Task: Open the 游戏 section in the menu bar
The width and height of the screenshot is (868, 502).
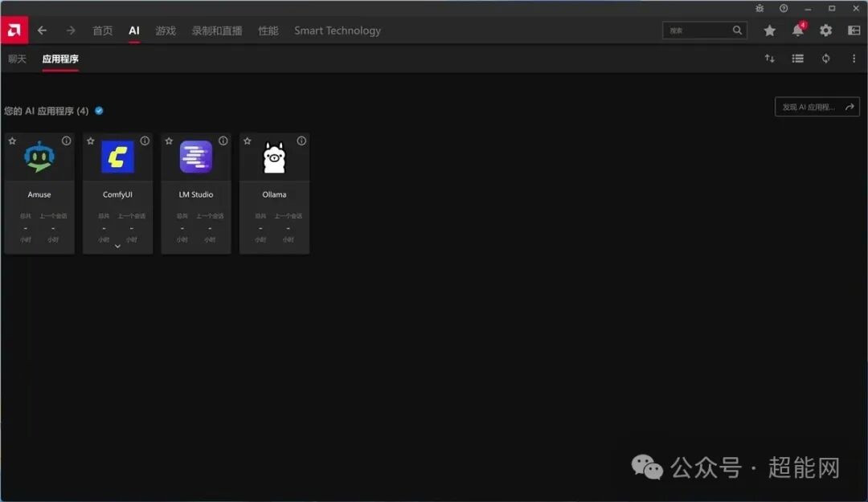Action: click(x=166, y=31)
